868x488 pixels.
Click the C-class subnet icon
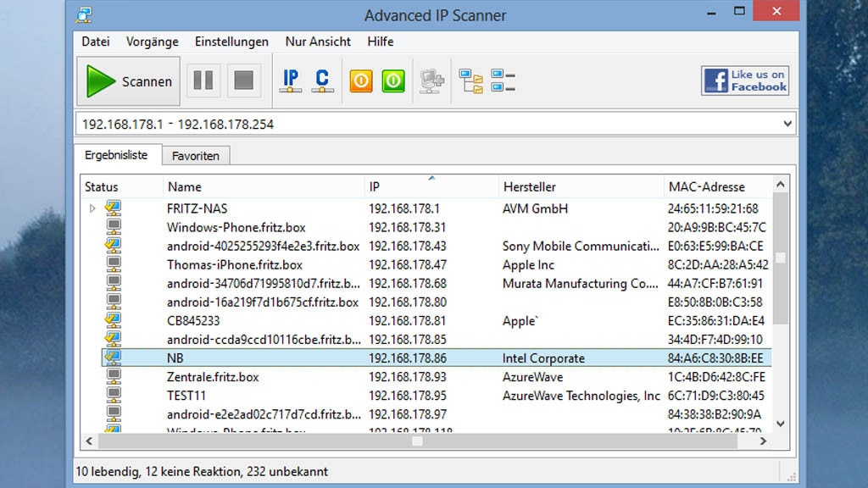[322, 80]
